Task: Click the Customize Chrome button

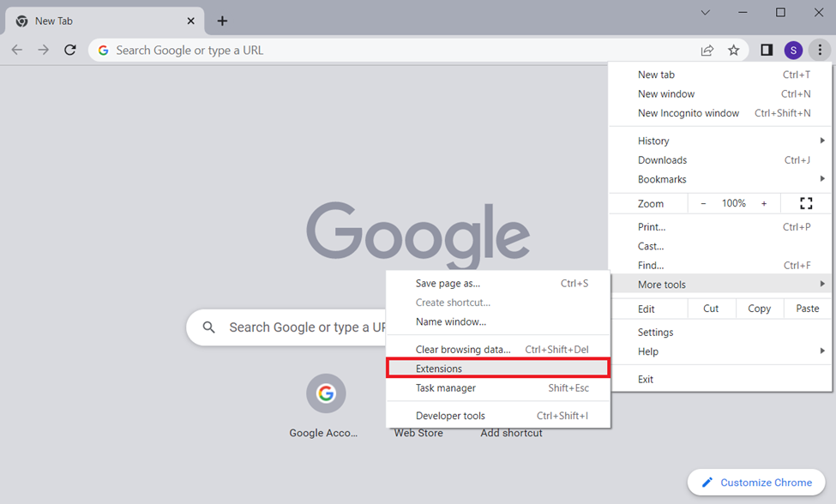Action: point(756,483)
